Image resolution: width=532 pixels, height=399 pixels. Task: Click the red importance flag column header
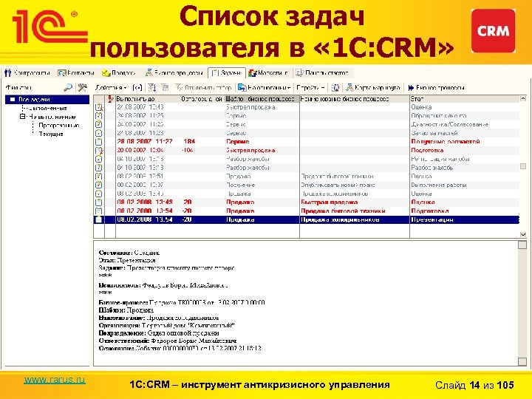110,99
